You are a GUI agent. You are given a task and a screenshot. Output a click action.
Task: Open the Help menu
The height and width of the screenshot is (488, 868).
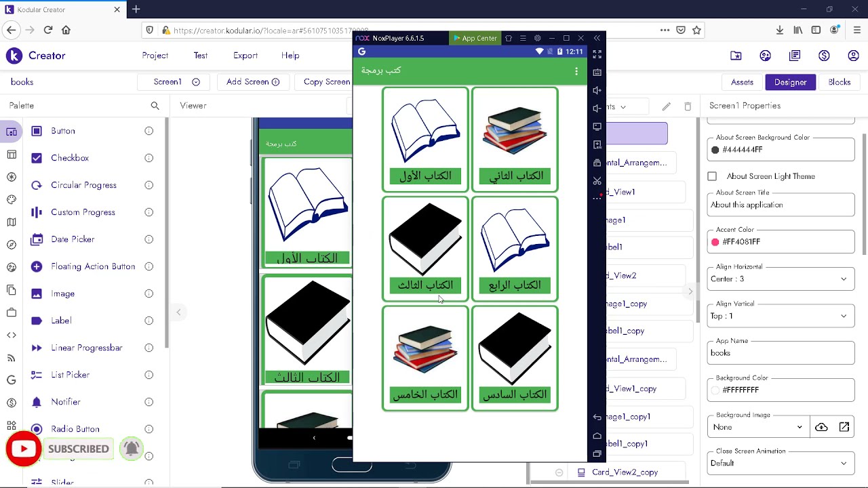(x=290, y=56)
